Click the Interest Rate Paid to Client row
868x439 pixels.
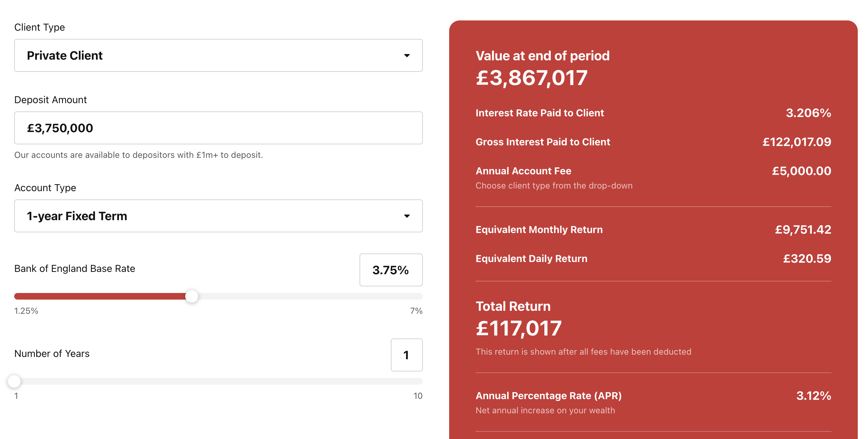click(539, 113)
